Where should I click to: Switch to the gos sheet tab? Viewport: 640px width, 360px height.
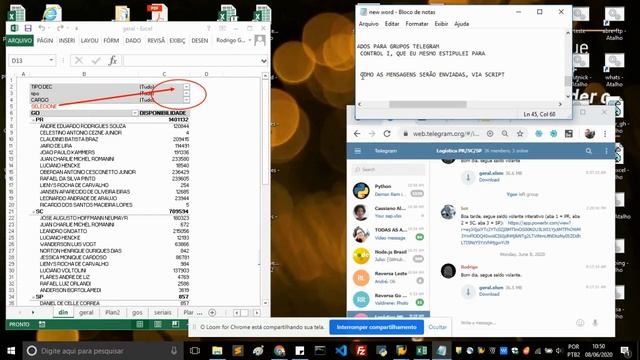click(x=137, y=313)
